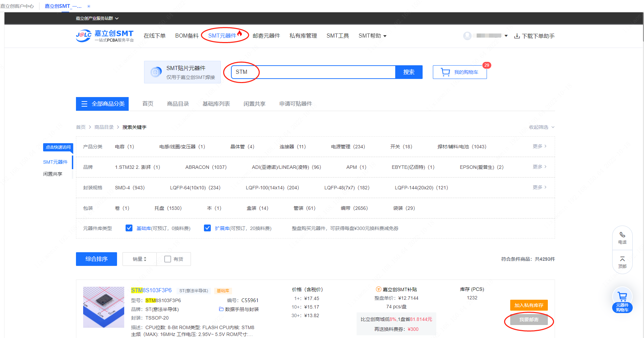Click the download order assistant icon
The image size is (644, 338).
(x=517, y=36)
